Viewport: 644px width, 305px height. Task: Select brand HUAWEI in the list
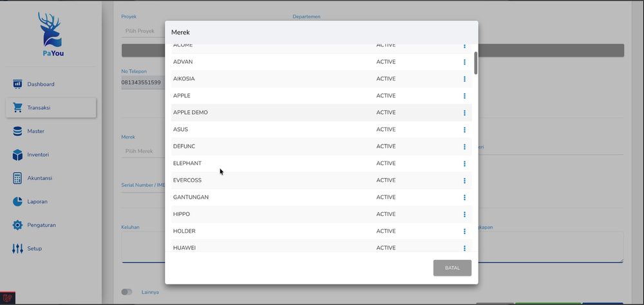pyautogui.click(x=184, y=248)
